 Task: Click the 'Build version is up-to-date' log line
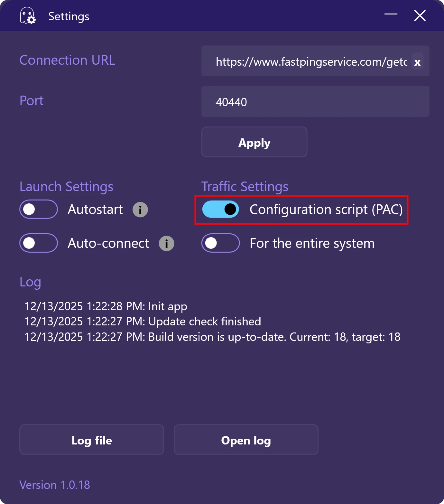click(x=212, y=337)
